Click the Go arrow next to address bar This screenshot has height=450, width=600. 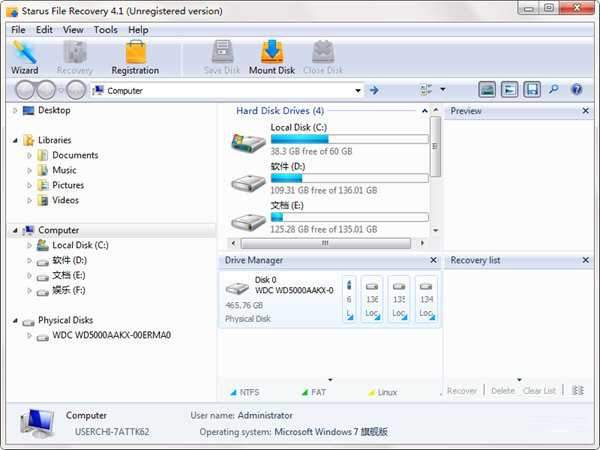pos(374,90)
